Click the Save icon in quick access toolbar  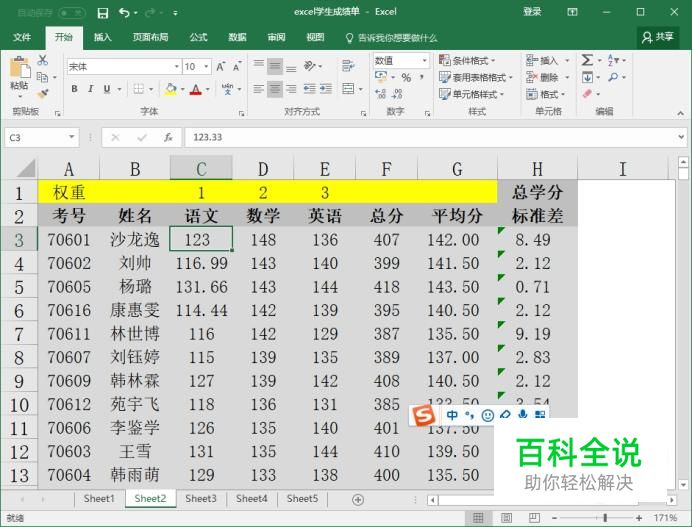pos(102,13)
